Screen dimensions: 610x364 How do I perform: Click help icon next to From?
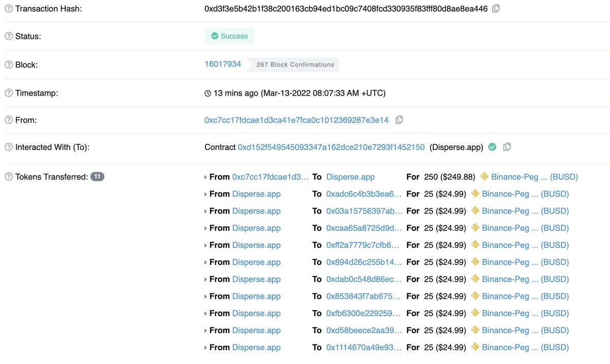point(9,120)
